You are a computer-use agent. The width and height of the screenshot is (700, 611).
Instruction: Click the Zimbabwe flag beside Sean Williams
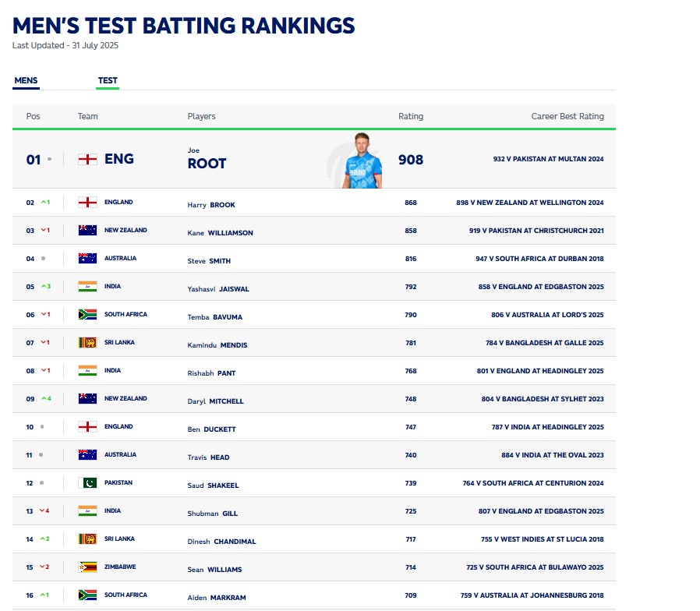[x=87, y=567]
